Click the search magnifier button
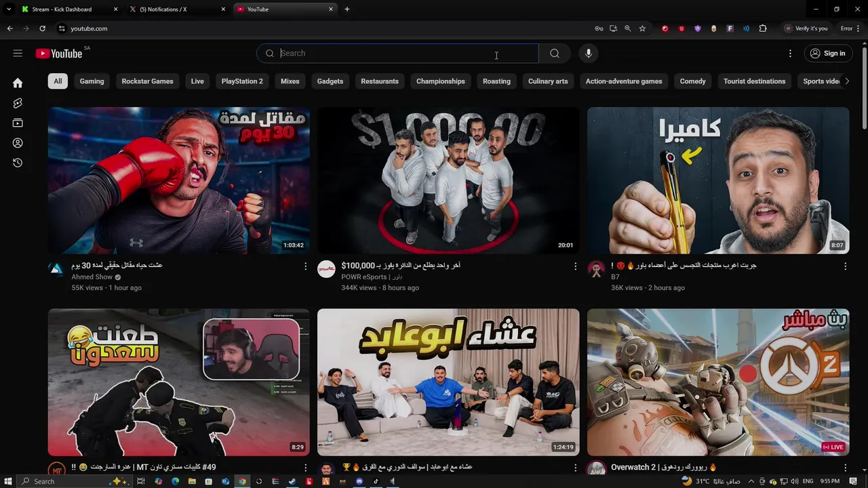Image resolution: width=868 pixels, height=488 pixels. click(555, 54)
